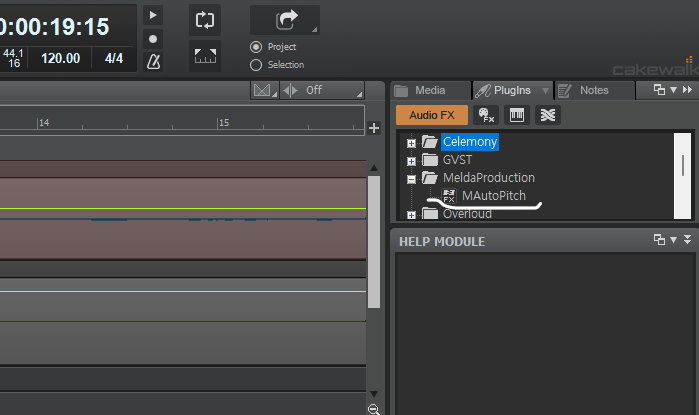The image size is (699, 415).
Task: Collapse the browser with double arrows
Action: coord(687,90)
